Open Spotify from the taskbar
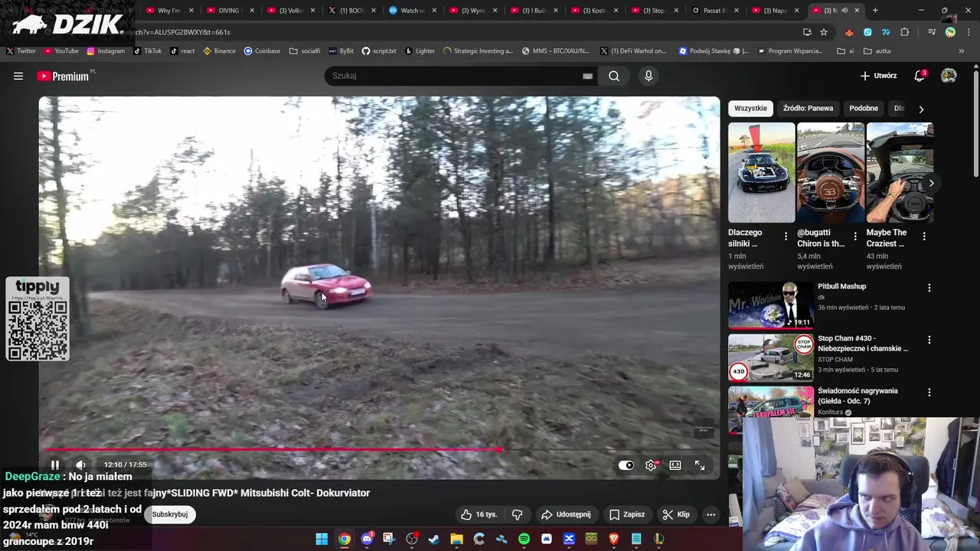This screenshot has height=551, width=980. coord(524,539)
